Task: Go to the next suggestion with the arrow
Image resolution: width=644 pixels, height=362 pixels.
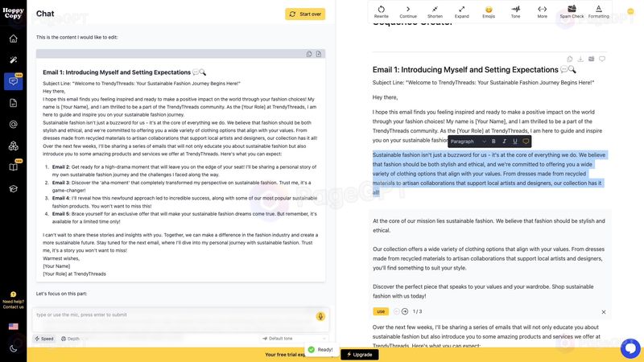Action: (405, 311)
